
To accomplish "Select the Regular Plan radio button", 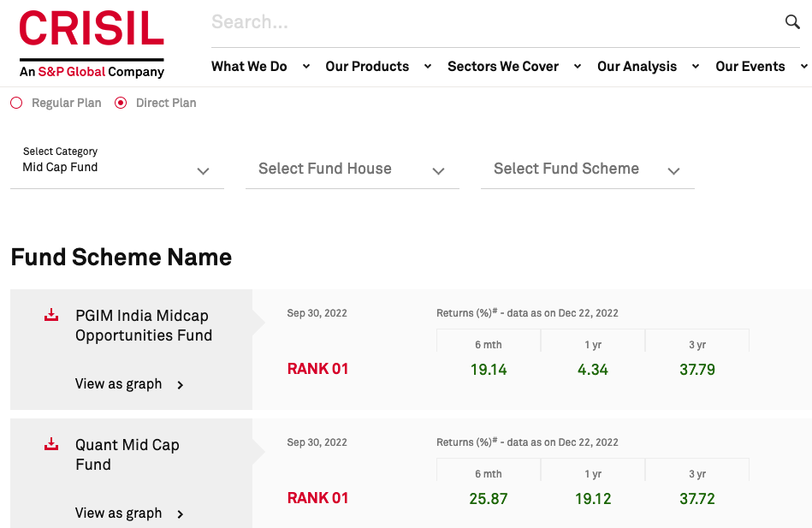I will point(16,103).
